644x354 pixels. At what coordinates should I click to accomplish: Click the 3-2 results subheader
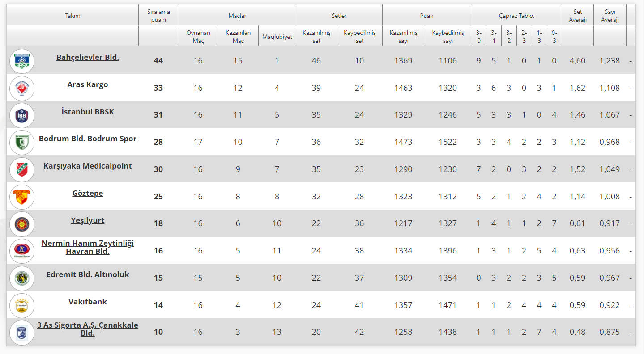coord(509,37)
